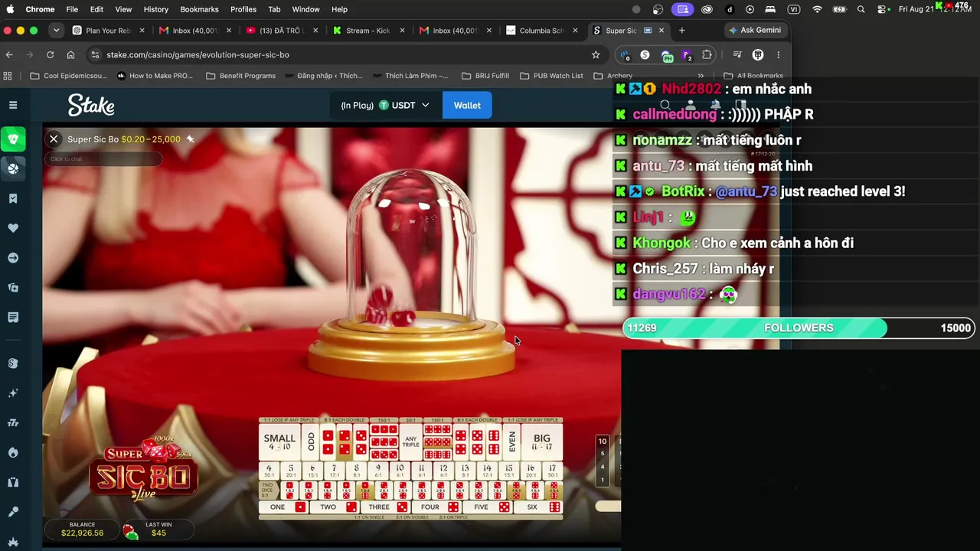Open the Chrome three-dot menu
This screenshot has height=551, width=980.
coord(778,55)
